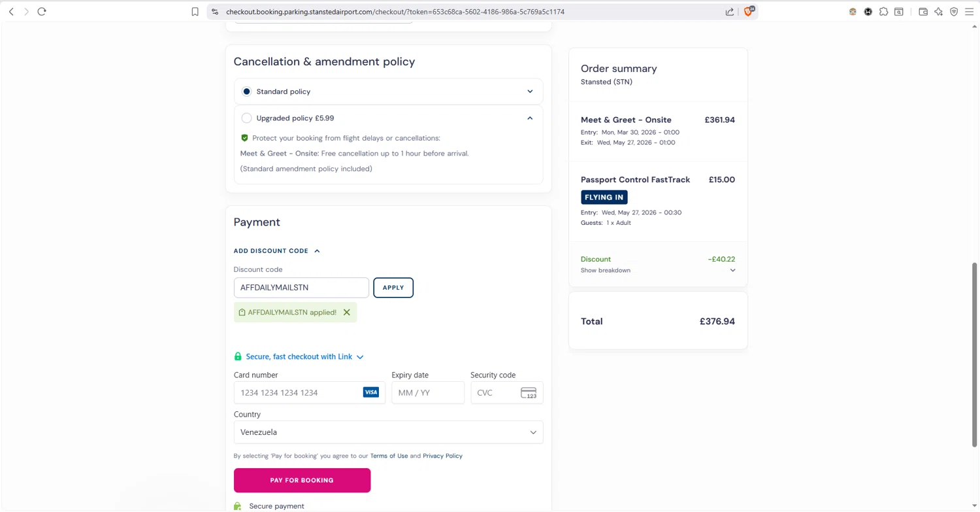Screen dimensions: 980x512
Task: Click the -£40.22 discount value
Action: click(721, 260)
